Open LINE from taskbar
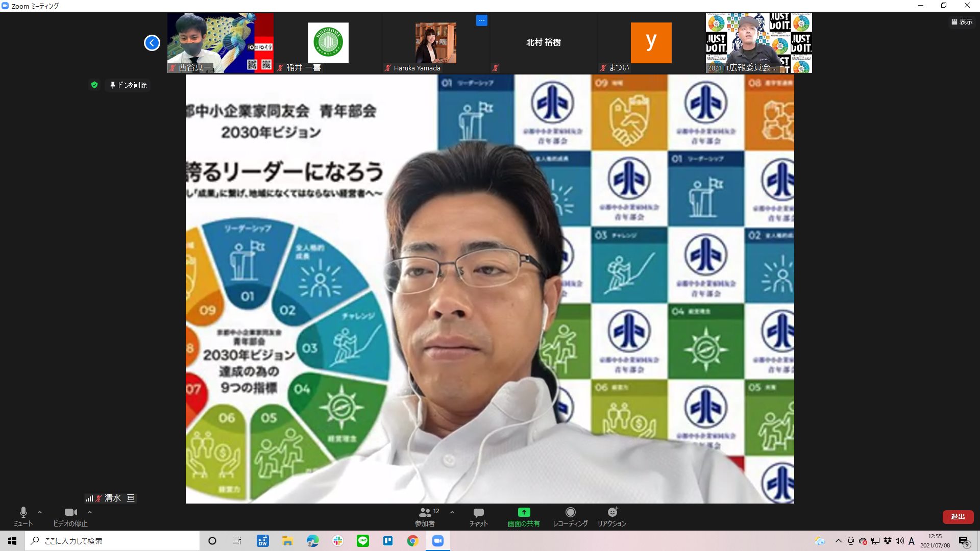Screen dimensions: 980x551 pos(362,541)
